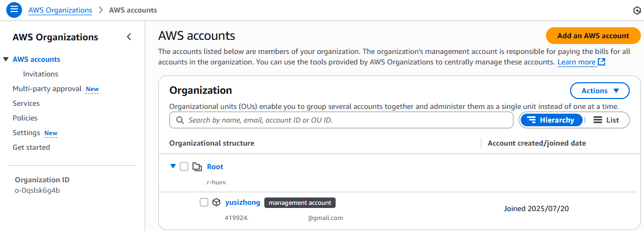Image resolution: width=644 pixels, height=231 pixels.
Task: Click the account ID starting 419924
Action: tap(237, 217)
